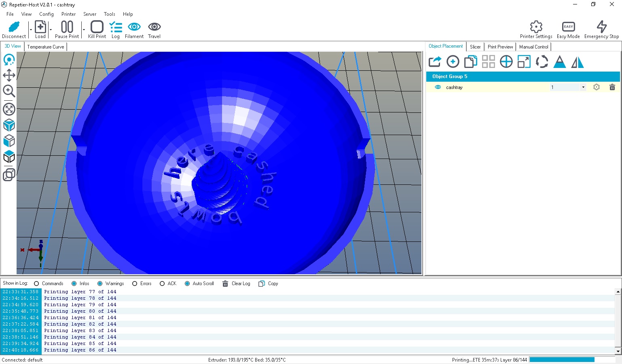
Task: Click log scrollbar up arrow
Action: click(x=618, y=292)
